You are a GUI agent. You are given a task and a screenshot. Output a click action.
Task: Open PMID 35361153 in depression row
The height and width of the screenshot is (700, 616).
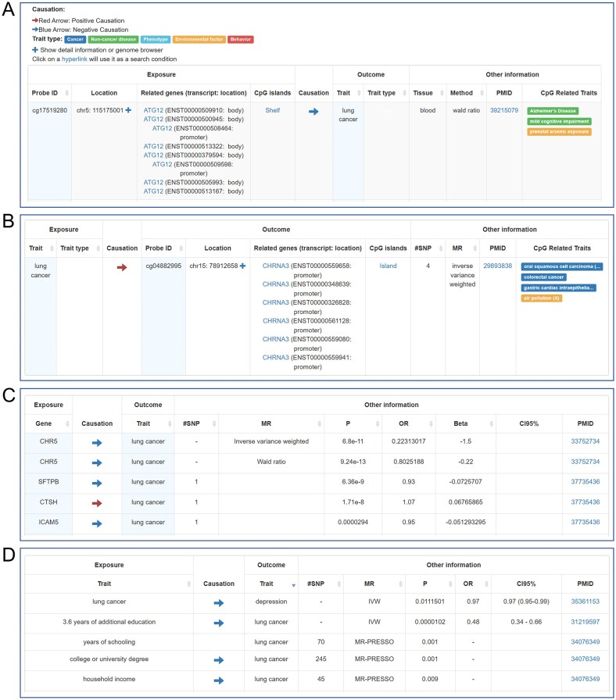point(586,602)
